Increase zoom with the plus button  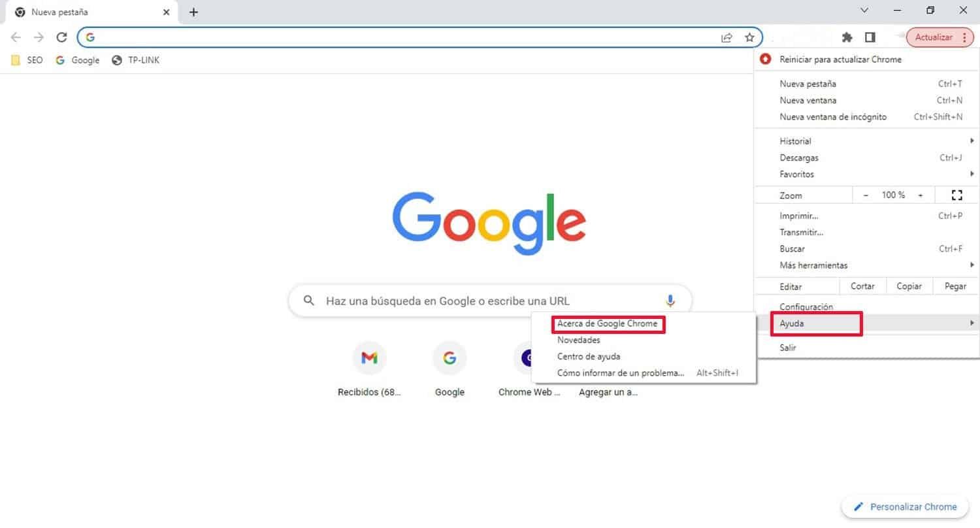[921, 195]
